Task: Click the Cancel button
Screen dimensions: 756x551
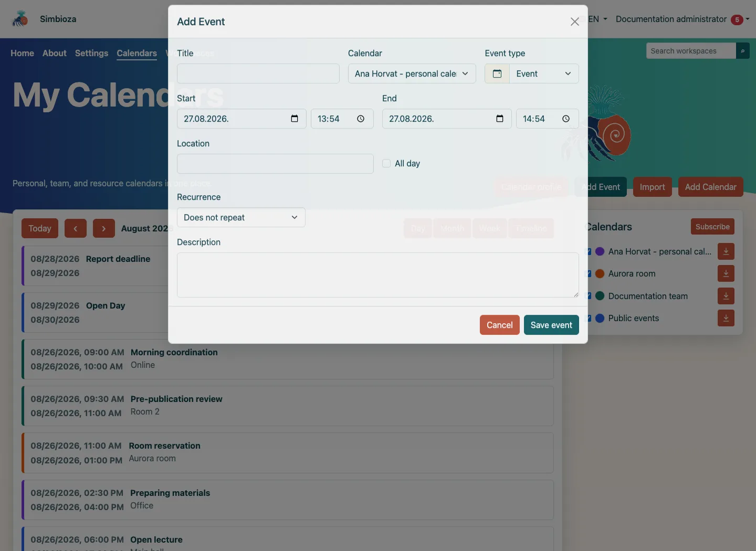Action: tap(500, 325)
